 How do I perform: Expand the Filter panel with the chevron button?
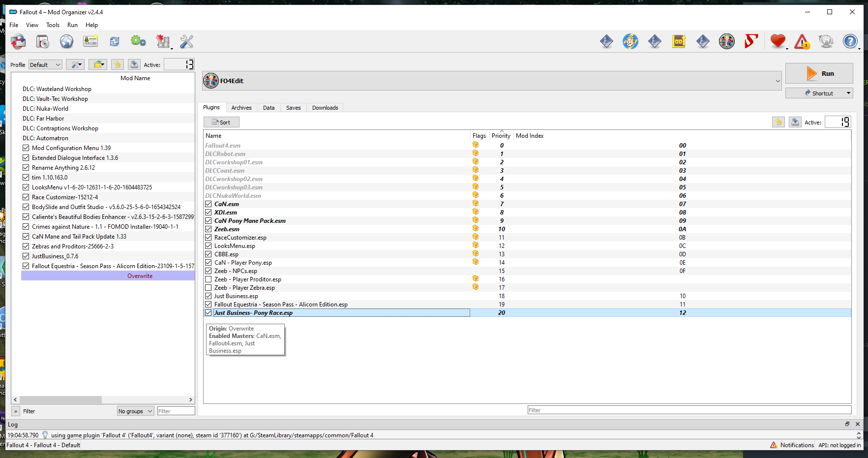(16, 411)
